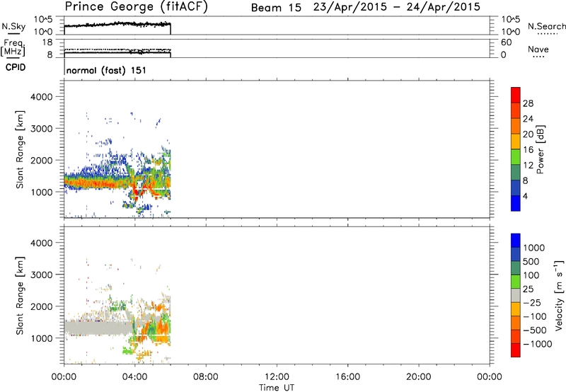Click the "20:00" time tick label
Image resolution: width=566 pixels, height=392 pixels.
pos(418,377)
